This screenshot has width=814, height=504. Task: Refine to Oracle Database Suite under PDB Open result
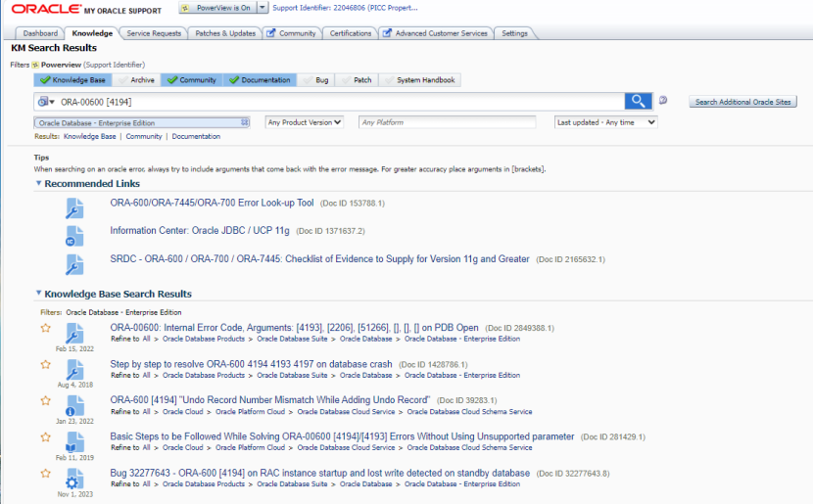click(x=292, y=339)
